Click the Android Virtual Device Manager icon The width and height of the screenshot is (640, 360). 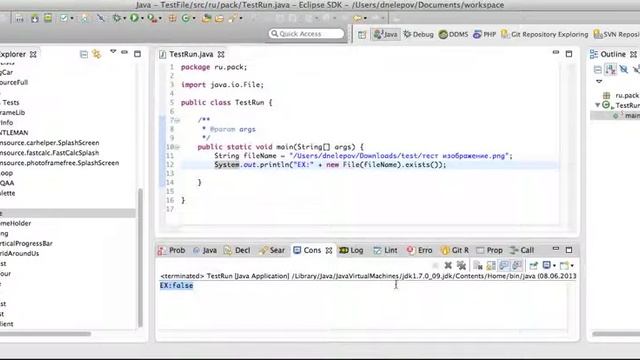(48, 18)
